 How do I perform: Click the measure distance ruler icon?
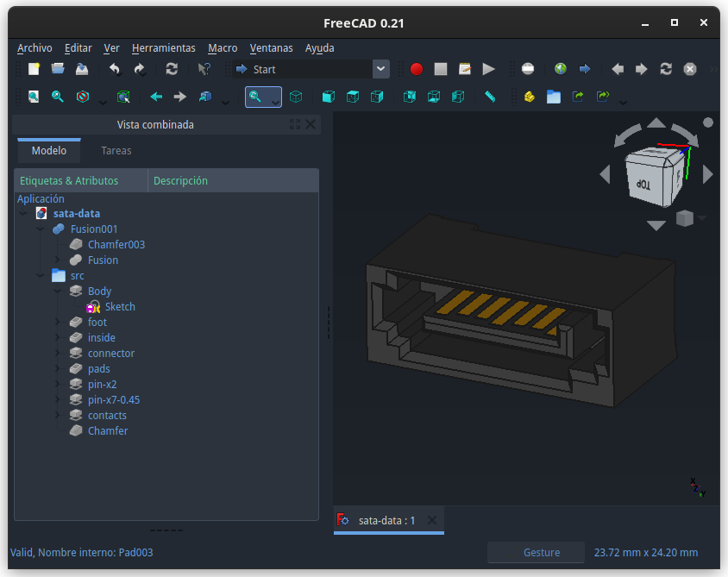(x=490, y=97)
